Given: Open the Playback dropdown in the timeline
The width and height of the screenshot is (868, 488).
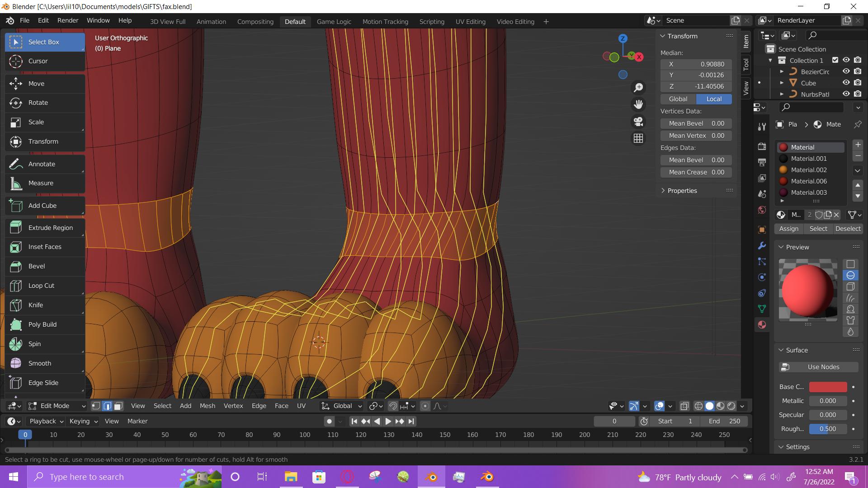Looking at the screenshot, I should point(45,421).
